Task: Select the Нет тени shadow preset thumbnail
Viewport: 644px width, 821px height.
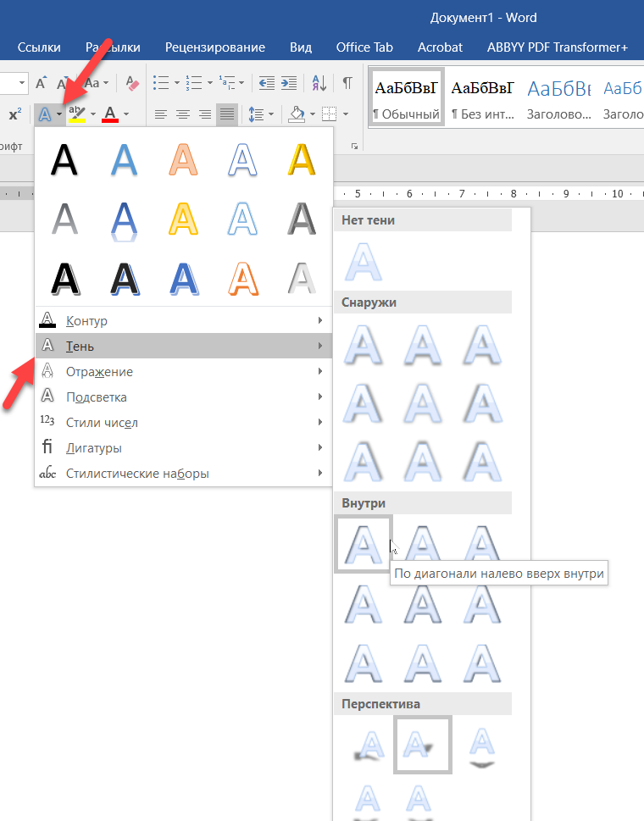Action: click(363, 261)
